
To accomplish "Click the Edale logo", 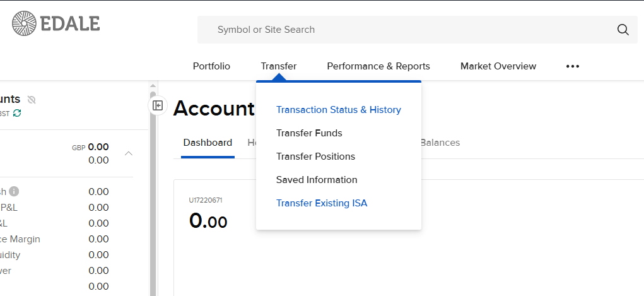I will 56,23.
